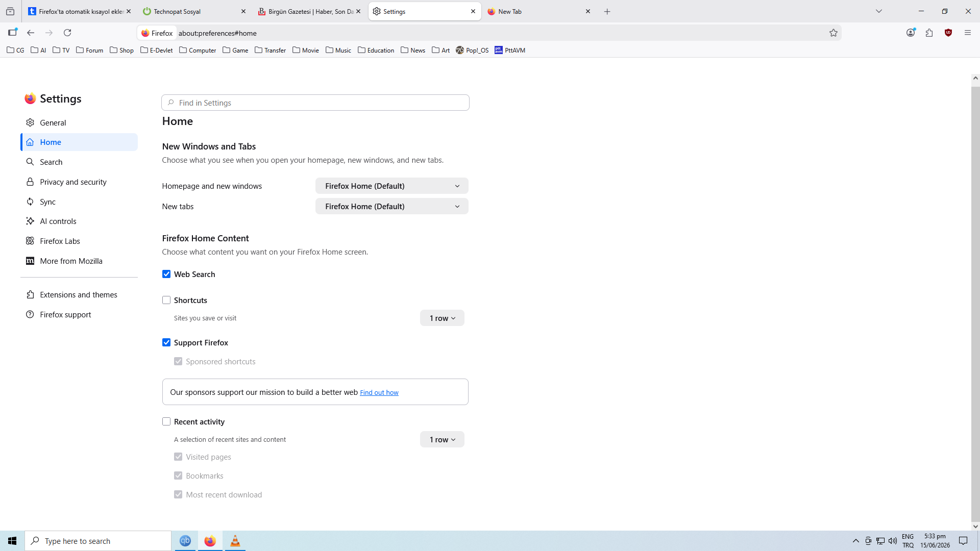This screenshot has height=551, width=980.
Task: Select Home category in sidebar
Action: click(79, 142)
